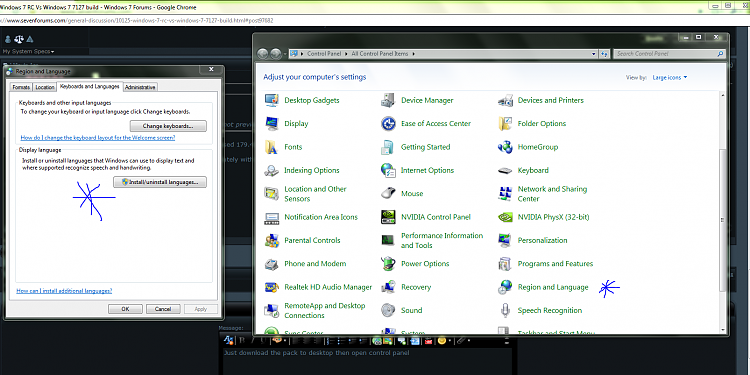The image size is (750, 375).
Task: Switch to the Formats tab
Action: 21,87
